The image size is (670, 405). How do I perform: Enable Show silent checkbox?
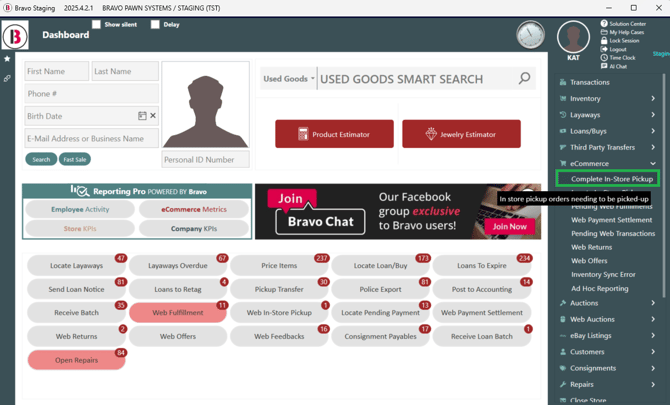[97, 24]
